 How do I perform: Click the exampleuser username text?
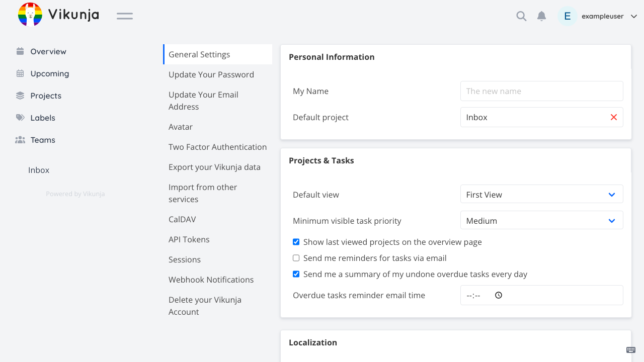click(x=603, y=16)
